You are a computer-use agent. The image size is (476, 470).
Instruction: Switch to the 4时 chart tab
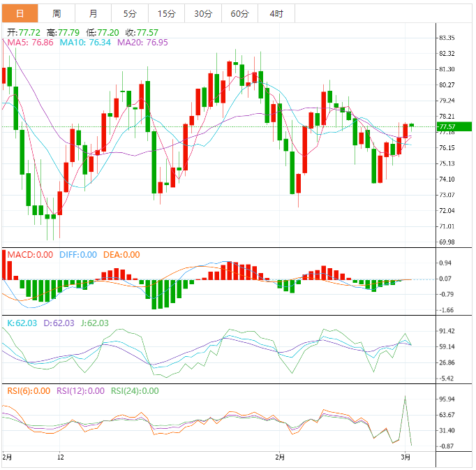[276, 14]
